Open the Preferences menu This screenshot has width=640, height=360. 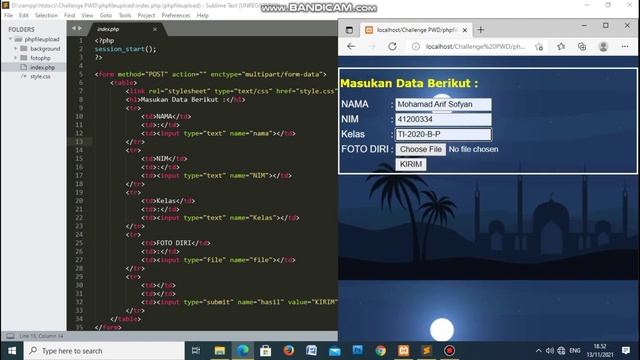176,15
